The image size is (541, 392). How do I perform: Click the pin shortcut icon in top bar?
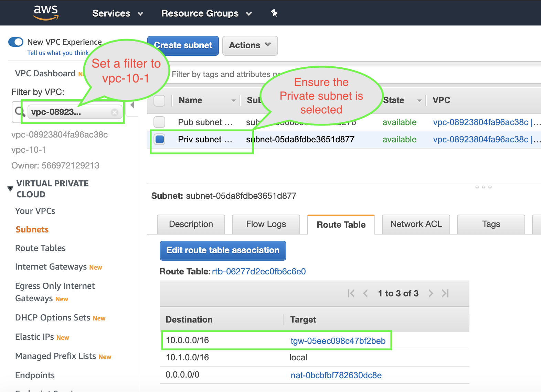pos(274,13)
